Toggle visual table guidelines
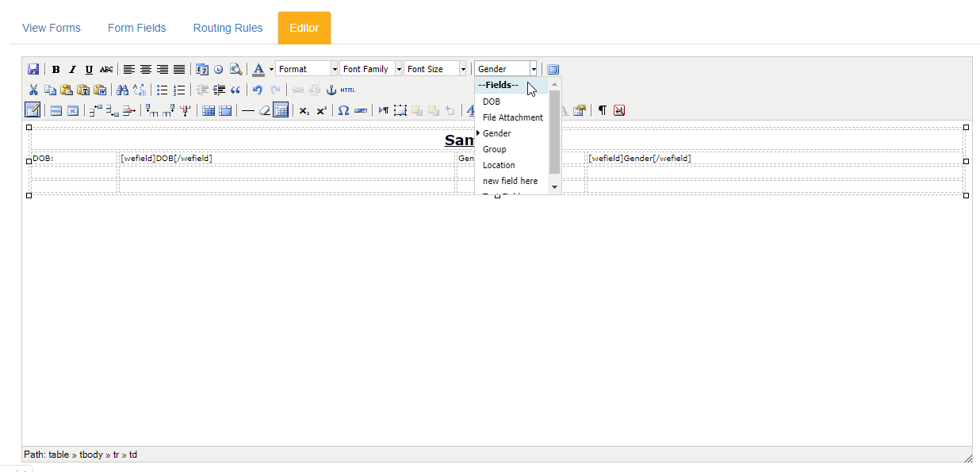Image resolution: width=980 pixels, height=472 pixels. tap(281, 110)
